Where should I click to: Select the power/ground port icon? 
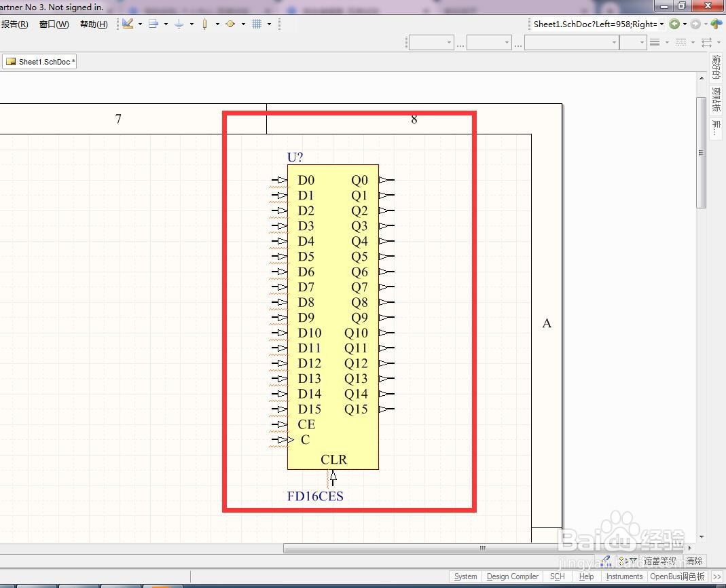(x=179, y=24)
